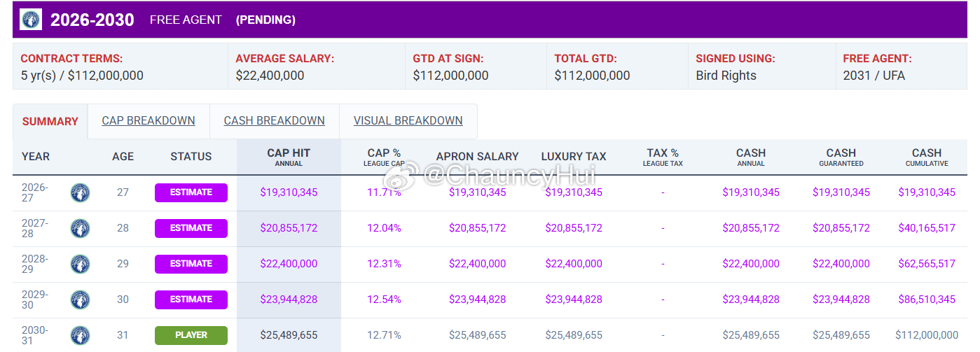Click the Luxury Tax column header

pyautogui.click(x=574, y=157)
